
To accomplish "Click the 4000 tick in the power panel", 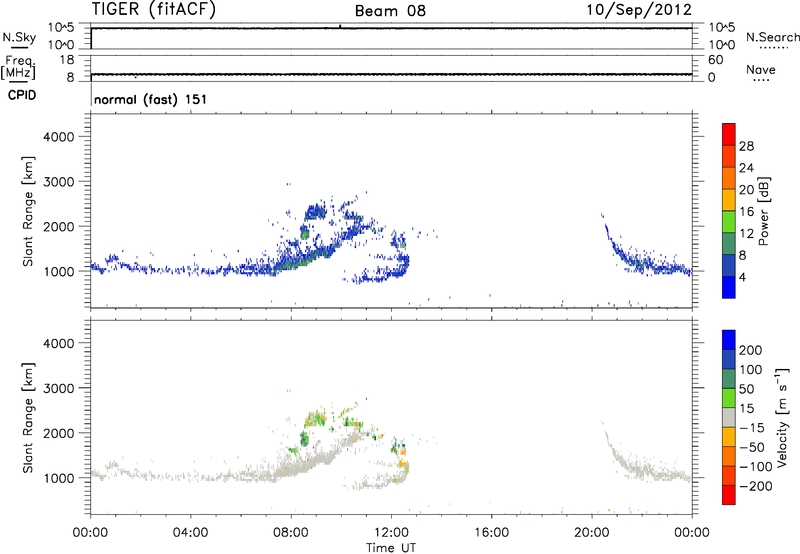I will click(x=59, y=137).
